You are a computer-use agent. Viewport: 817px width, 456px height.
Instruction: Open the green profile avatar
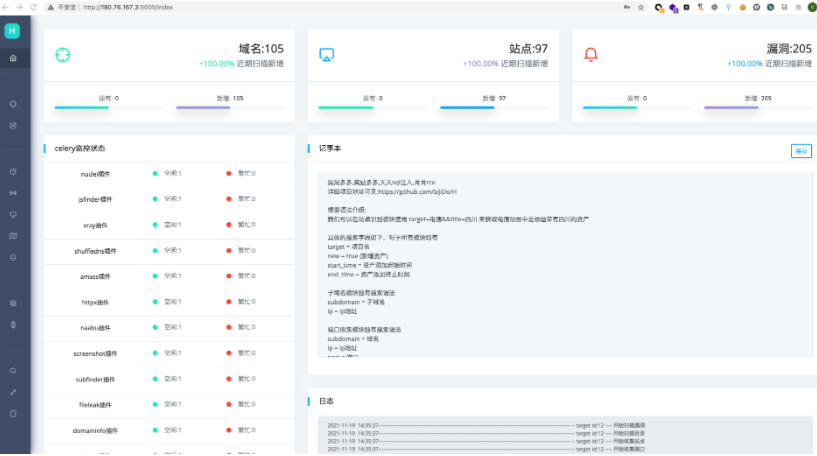[x=812, y=7]
